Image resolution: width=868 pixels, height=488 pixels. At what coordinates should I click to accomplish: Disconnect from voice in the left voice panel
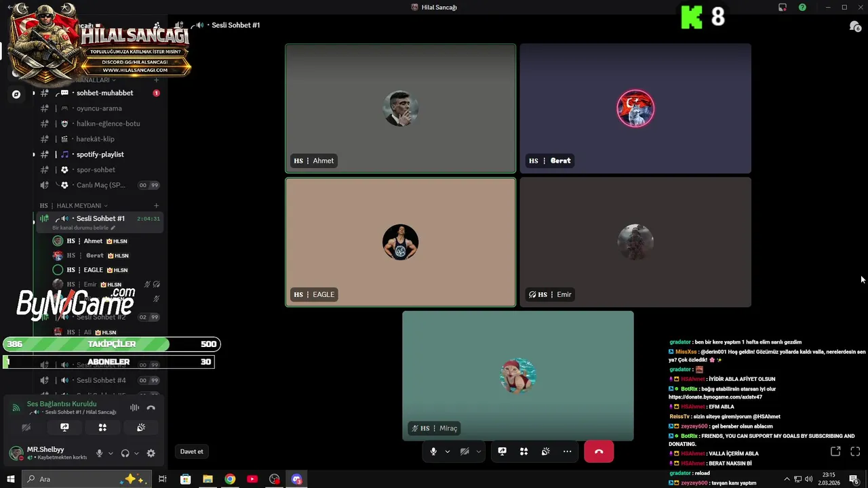click(x=151, y=407)
